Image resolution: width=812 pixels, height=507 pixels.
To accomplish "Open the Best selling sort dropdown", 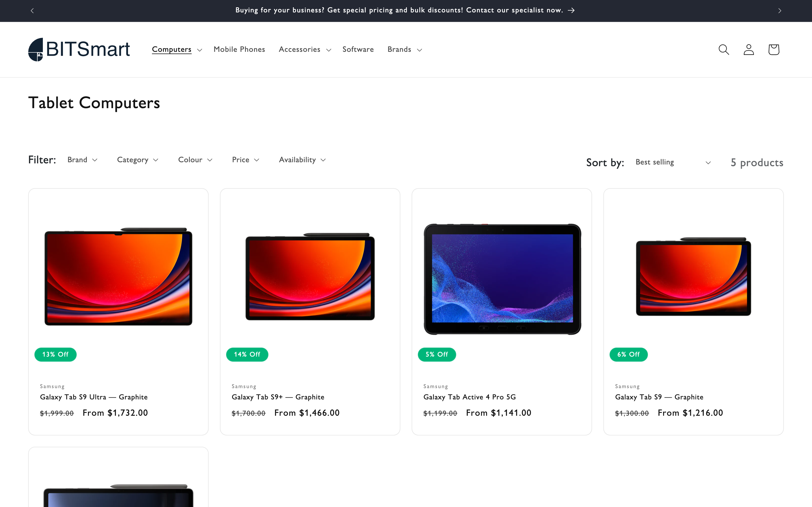I will [672, 162].
